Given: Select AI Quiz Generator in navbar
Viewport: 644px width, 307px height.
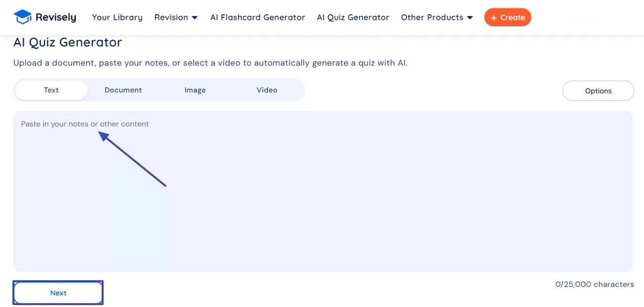Looking at the screenshot, I should tap(353, 17).
